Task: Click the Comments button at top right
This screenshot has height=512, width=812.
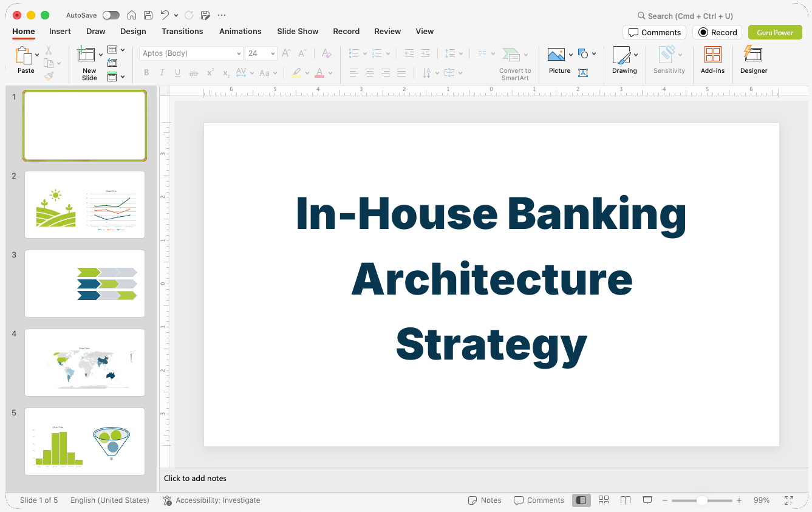Action: coord(654,32)
